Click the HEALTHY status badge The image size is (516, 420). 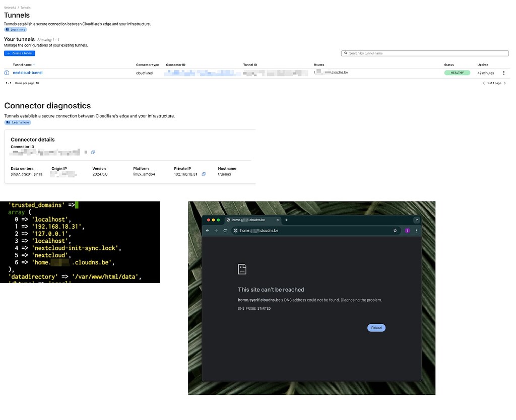(x=457, y=73)
